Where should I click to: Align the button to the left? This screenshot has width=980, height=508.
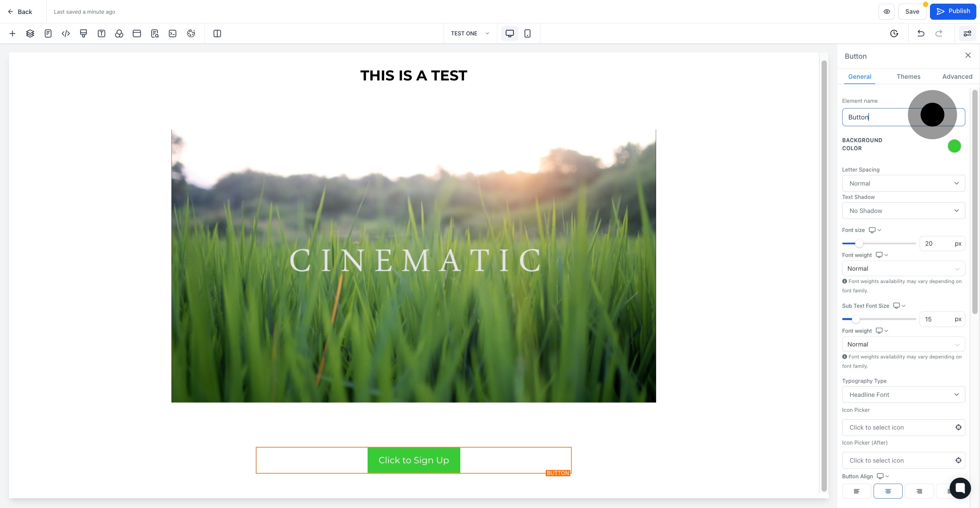[x=856, y=491]
